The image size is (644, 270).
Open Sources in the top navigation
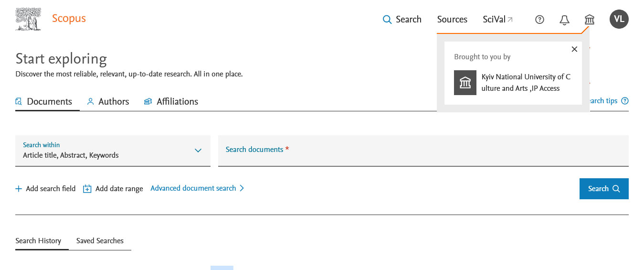(x=452, y=20)
